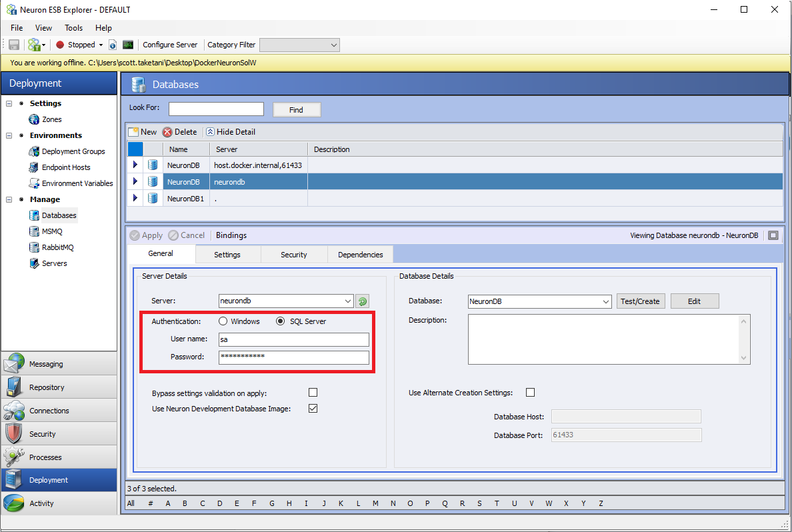Click the green refresh server list icon
The width and height of the screenshot is (792, 532).
(x=362, y=301)
